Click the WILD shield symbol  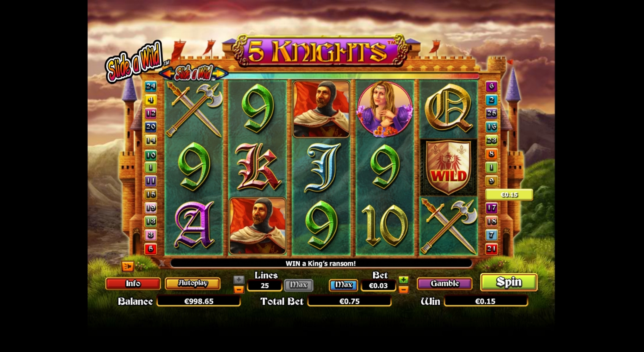coord(449,167)
